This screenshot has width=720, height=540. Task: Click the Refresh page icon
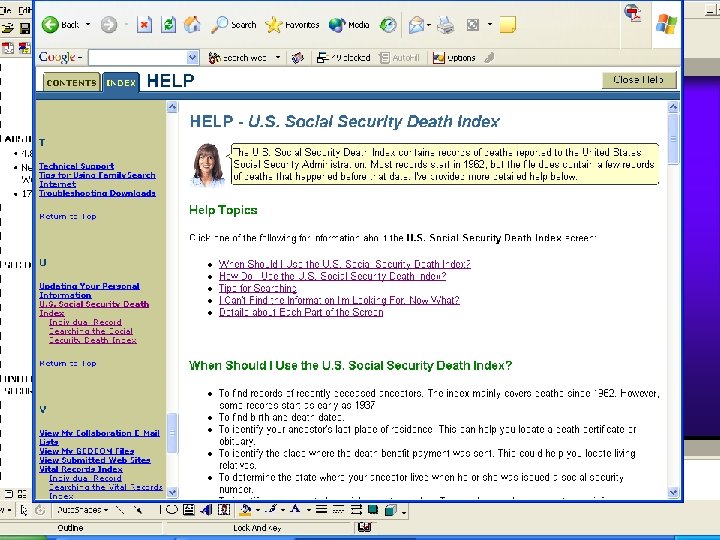tap(169, 24)
